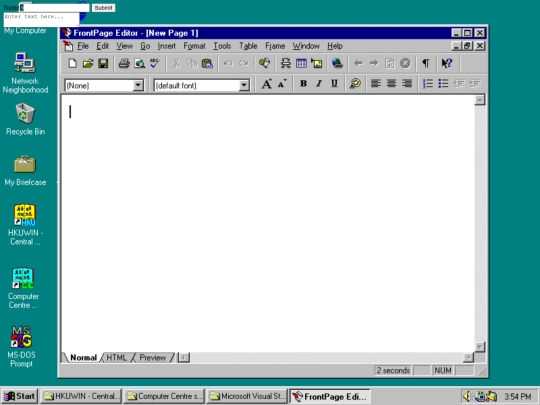Align text to the left
The height and width of the screenshot is (405, 540).
pyautogui.click(x=376, y=84)
